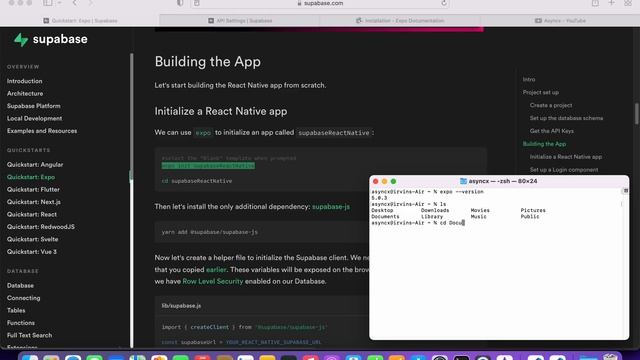Select Quickstart: React in sidebar
The height and width of the screenshot is (360, 640).
pos(31,215)
